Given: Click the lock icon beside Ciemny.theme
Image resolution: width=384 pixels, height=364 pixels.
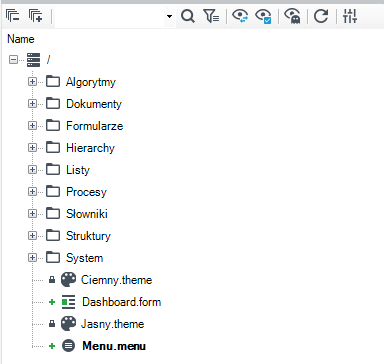Looking at the screenshot, I should pos(52,280).
